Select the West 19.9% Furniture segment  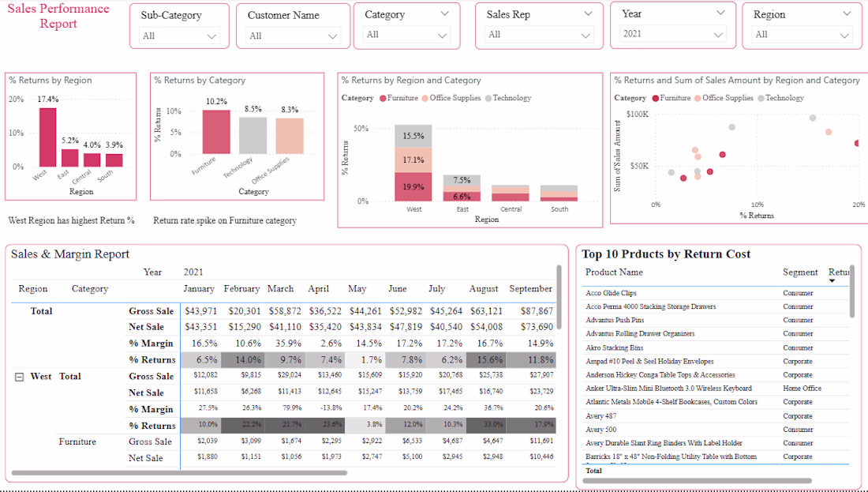[413, 186]
